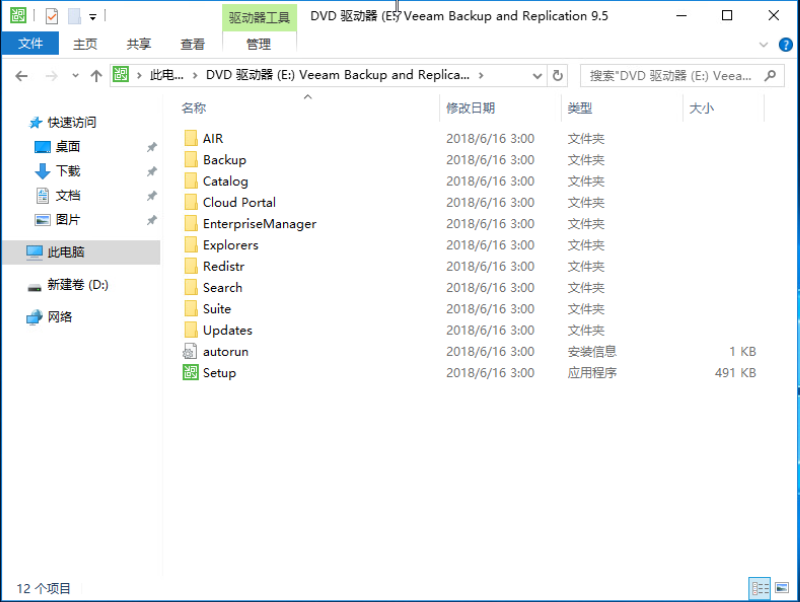Click the search magnifier icon
This screenshot has width=800, height=602.
[770, 76]
